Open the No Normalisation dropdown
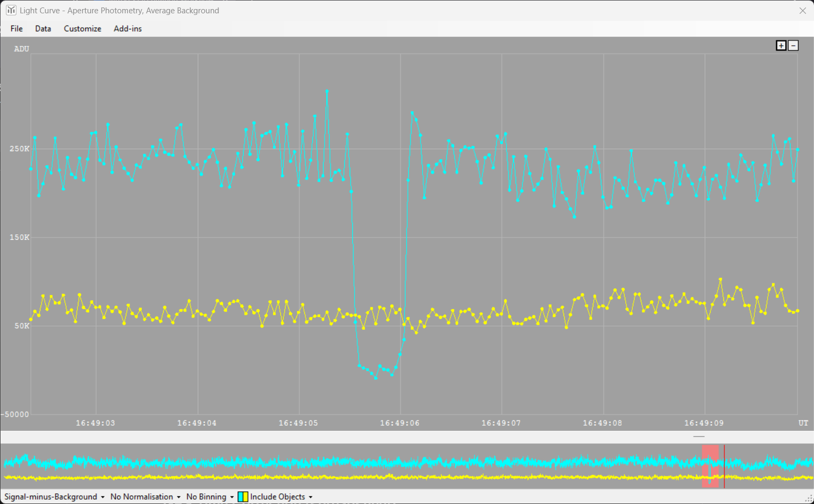This screenshot has width=814, height=504. click(x=145, y=497)
